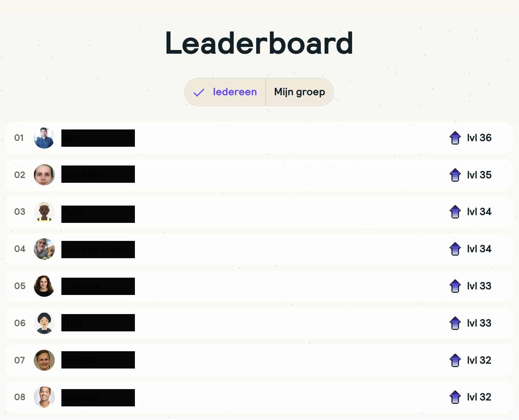Click the level arrow icon in rank 07 row
Screen dimensions: 519x420
pos(455,360)
